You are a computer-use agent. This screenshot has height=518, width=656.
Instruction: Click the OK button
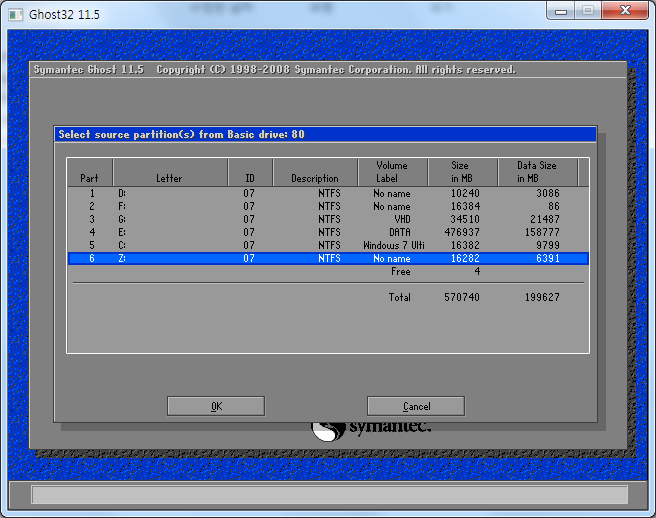[216, 406]
